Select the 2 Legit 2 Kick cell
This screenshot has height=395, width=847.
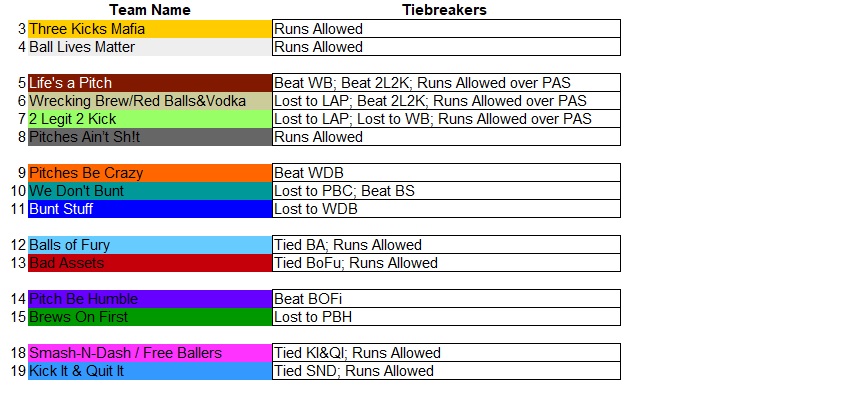point(150,119)
